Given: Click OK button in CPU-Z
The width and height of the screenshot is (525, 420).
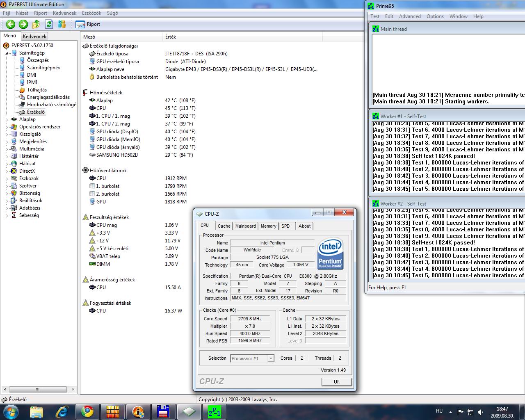Looking at the screenshot, I should pyautogui.click(x=337, y=381).
